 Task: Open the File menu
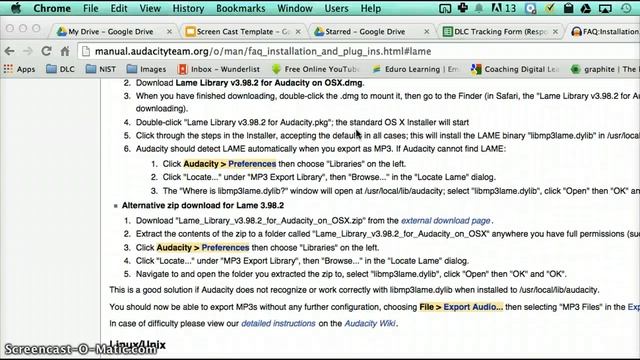(x=91, y=8)
